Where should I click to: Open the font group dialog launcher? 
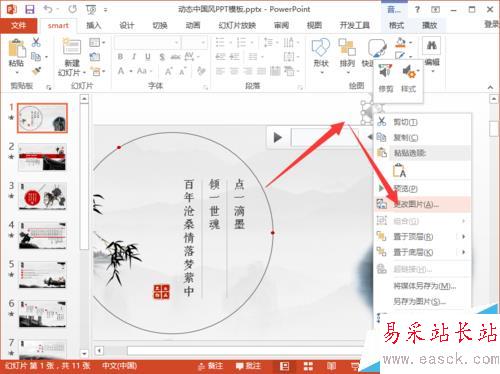coord(205,87)
